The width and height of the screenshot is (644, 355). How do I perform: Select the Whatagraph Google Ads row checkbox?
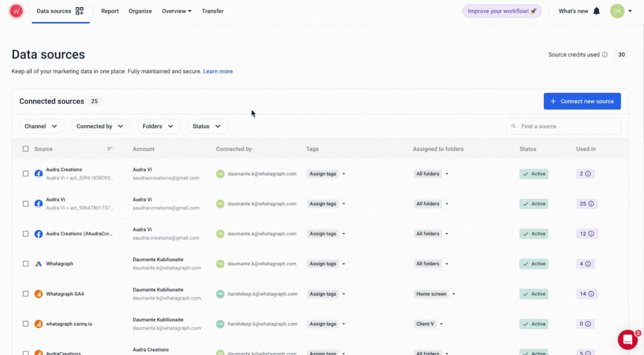coord(25,264)
